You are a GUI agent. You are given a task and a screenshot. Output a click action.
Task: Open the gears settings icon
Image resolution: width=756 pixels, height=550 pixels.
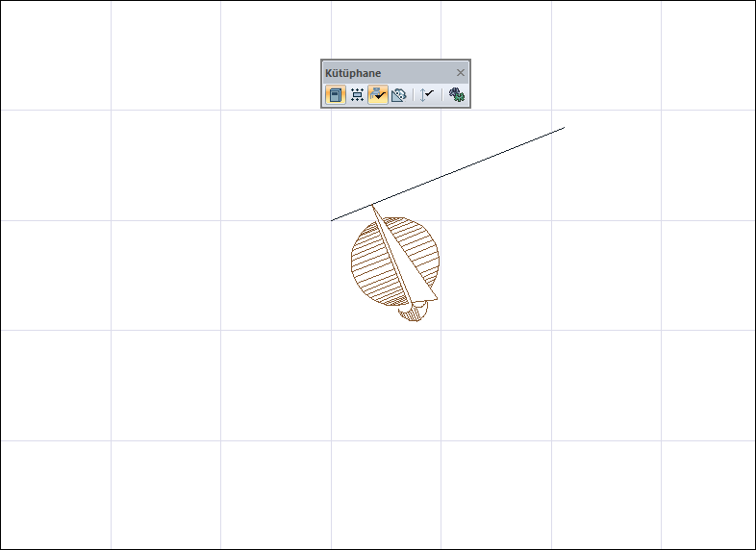456,94
